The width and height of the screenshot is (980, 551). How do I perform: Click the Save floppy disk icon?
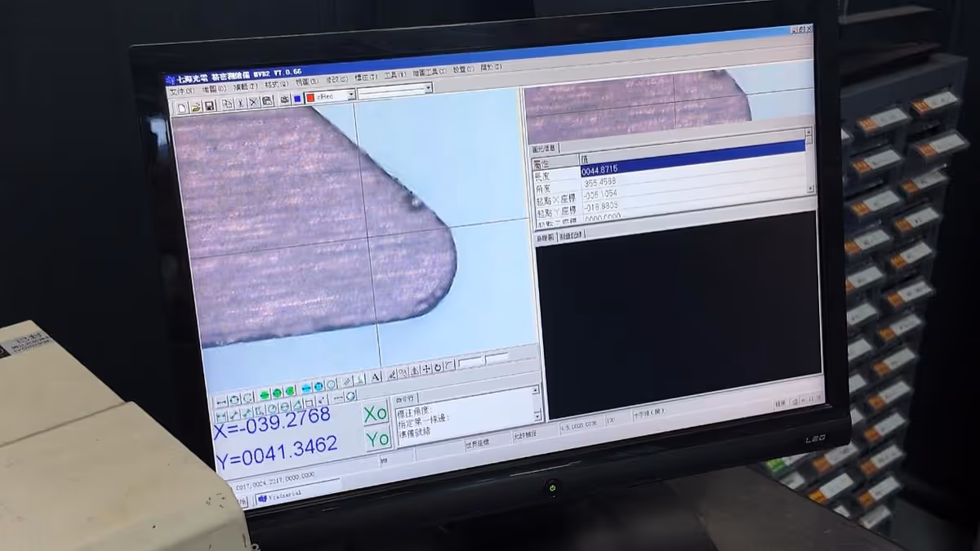[210, 107]
